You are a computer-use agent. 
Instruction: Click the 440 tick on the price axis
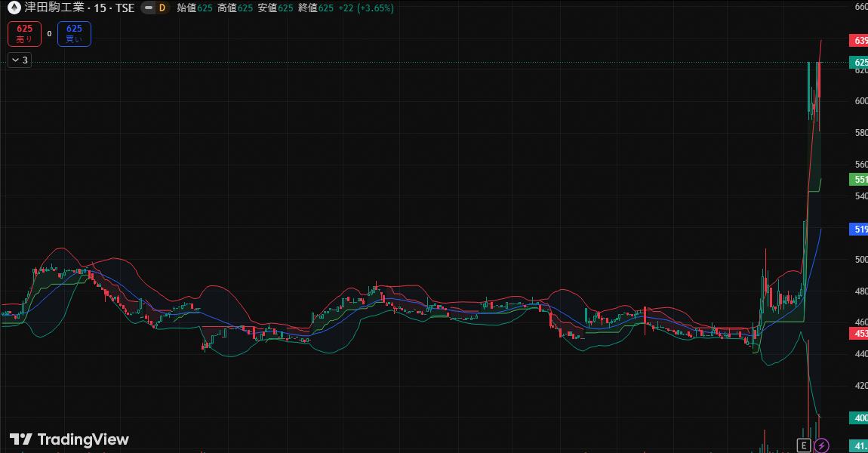860,354
